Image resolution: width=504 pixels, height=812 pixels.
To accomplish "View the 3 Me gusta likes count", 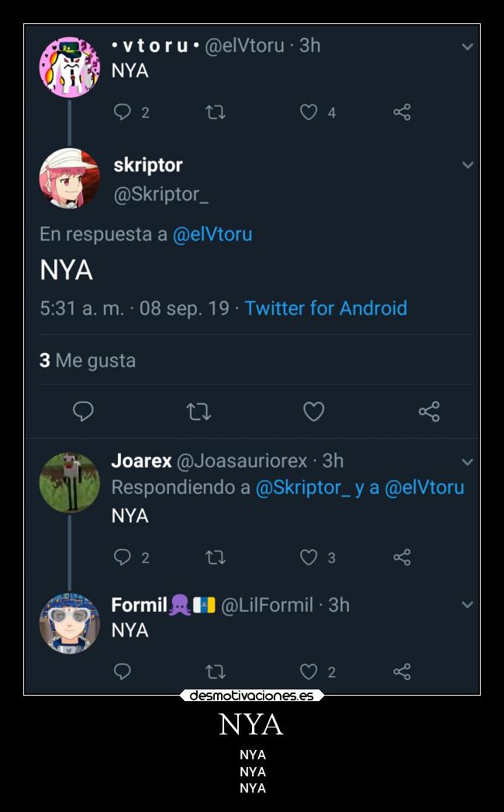I will (x=88, y=360).
